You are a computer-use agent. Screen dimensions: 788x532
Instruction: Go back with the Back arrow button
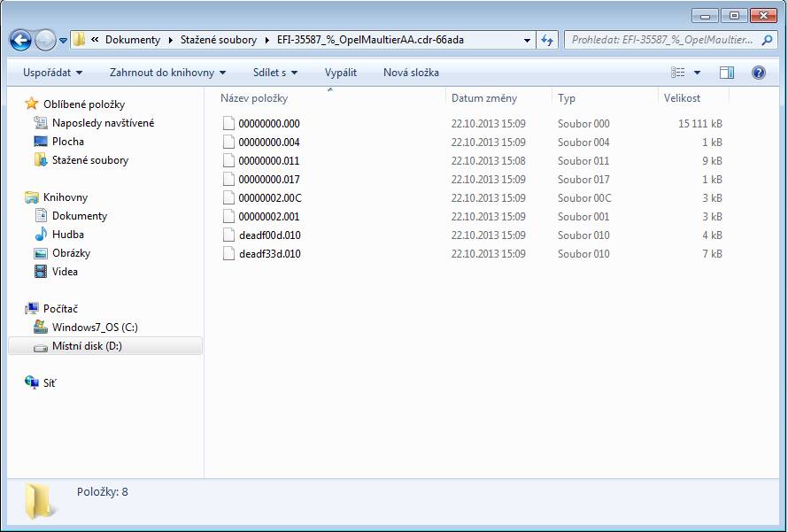(20, 40)
